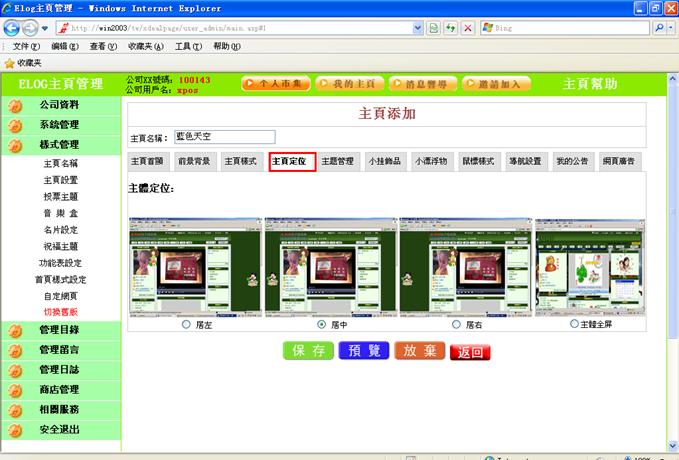Click the IE Back navigation arrow
679x460 pixels.
tap(12, 28)
